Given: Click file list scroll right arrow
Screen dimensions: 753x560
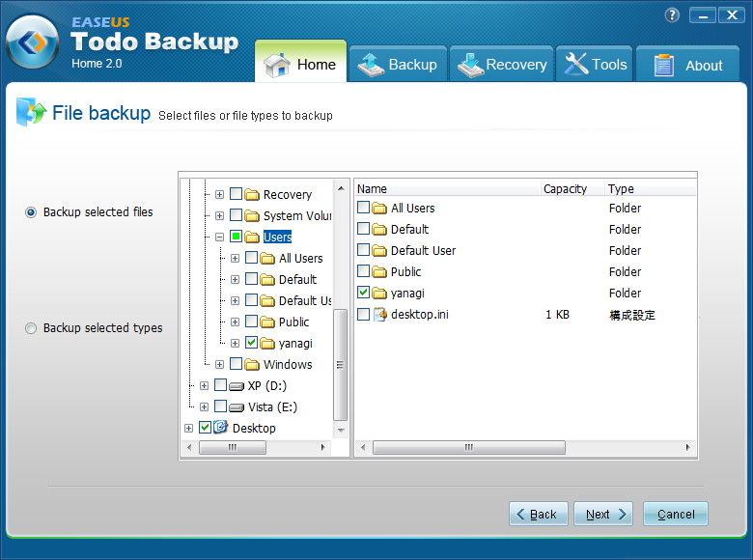Looking at the screenshot, I should (x=687, y=448).
